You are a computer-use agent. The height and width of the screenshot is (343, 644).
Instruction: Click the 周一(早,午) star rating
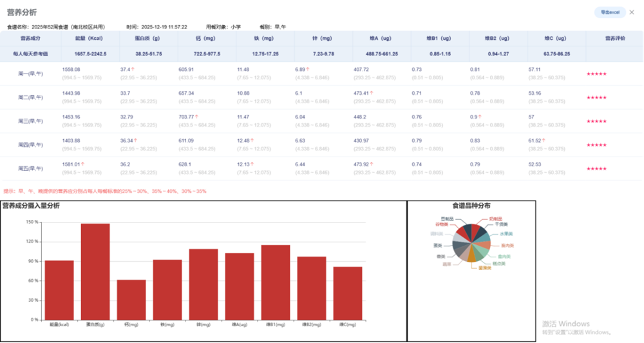coord(596,73)
